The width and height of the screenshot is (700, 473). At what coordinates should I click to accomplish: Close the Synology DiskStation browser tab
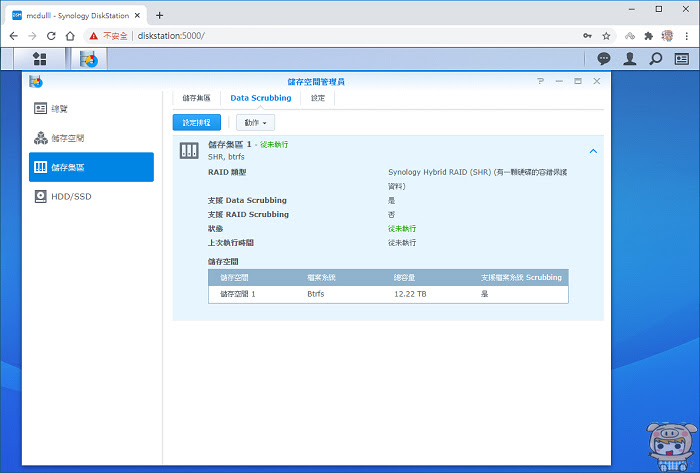(x=138, y=15)
